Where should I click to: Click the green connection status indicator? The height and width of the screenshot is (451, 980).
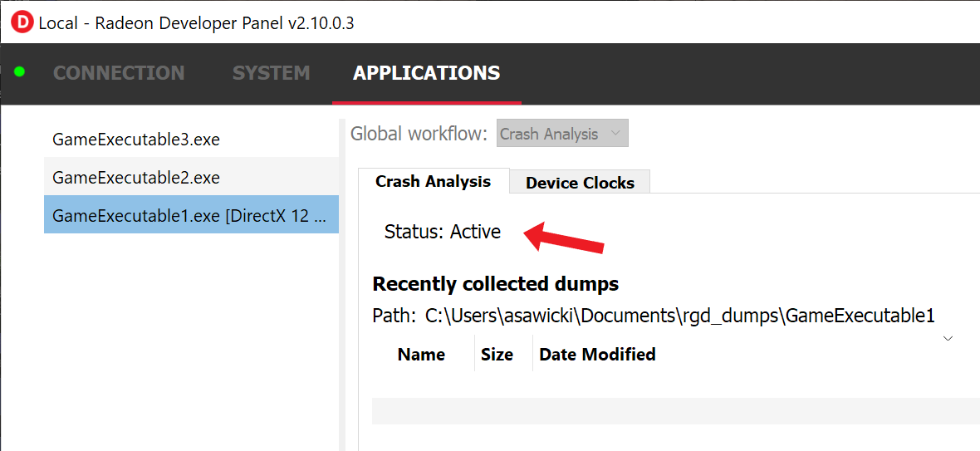click(x=19, y=71)
